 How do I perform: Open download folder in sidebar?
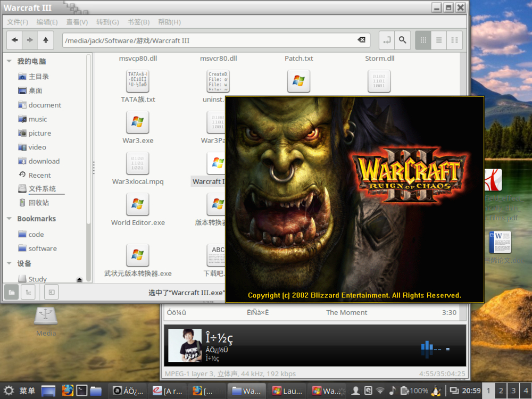point(39,161)
